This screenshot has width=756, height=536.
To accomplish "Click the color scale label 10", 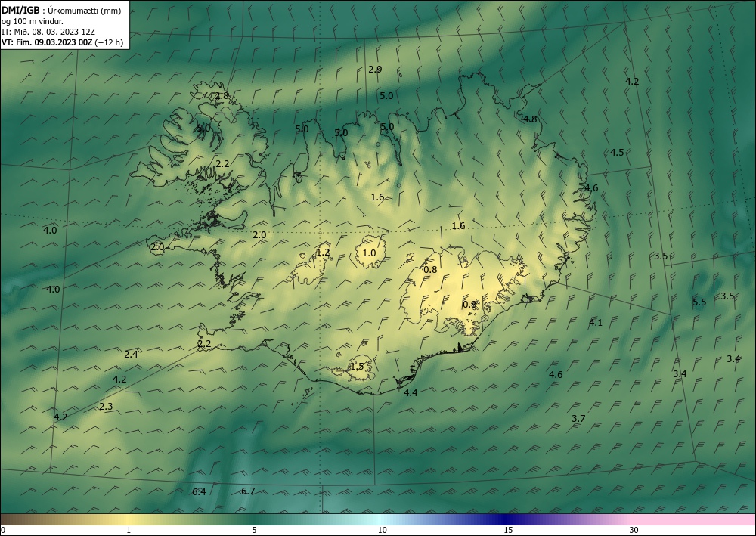I will (x=382, y=531).
